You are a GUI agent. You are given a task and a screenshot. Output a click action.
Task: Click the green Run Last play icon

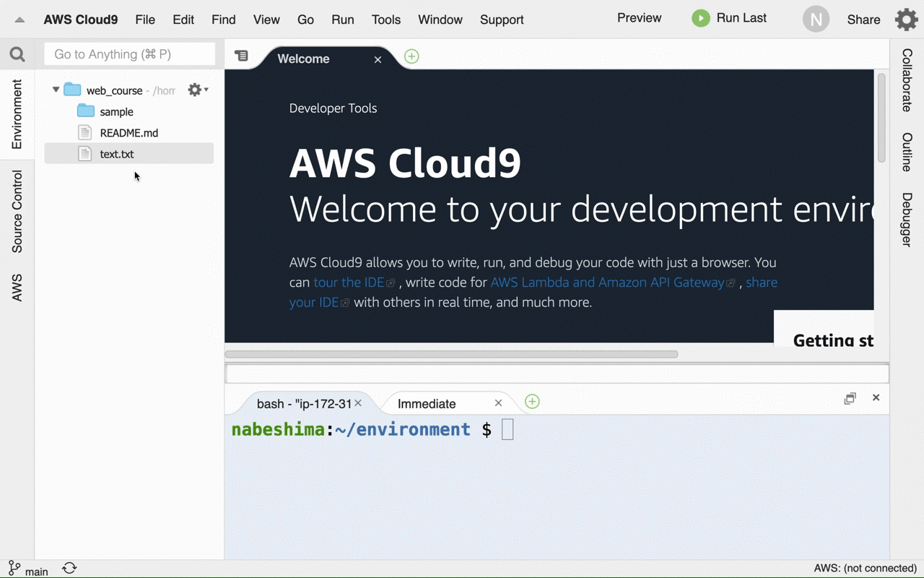pyautogui.click(x=700, y=18)
